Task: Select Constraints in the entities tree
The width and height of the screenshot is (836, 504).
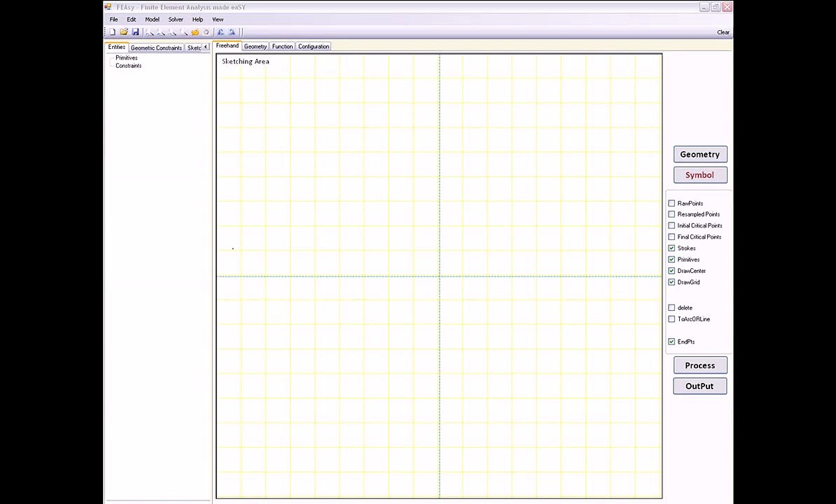Action: pos(129,66)
